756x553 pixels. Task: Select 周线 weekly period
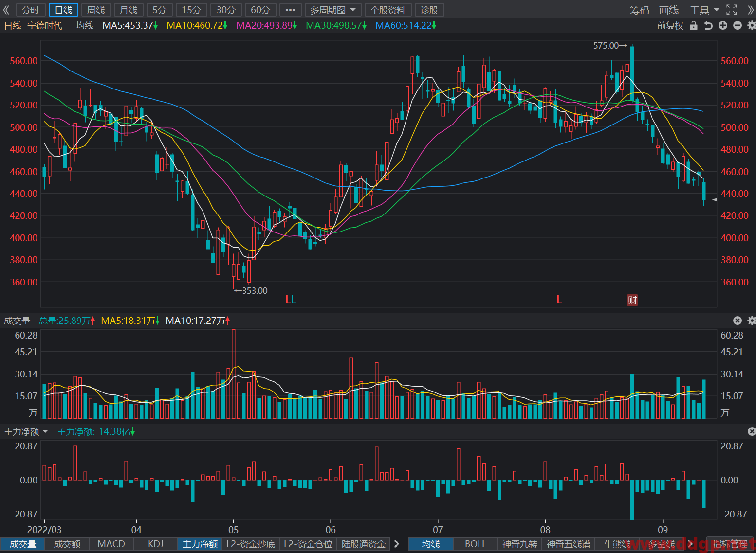[96, 10]
